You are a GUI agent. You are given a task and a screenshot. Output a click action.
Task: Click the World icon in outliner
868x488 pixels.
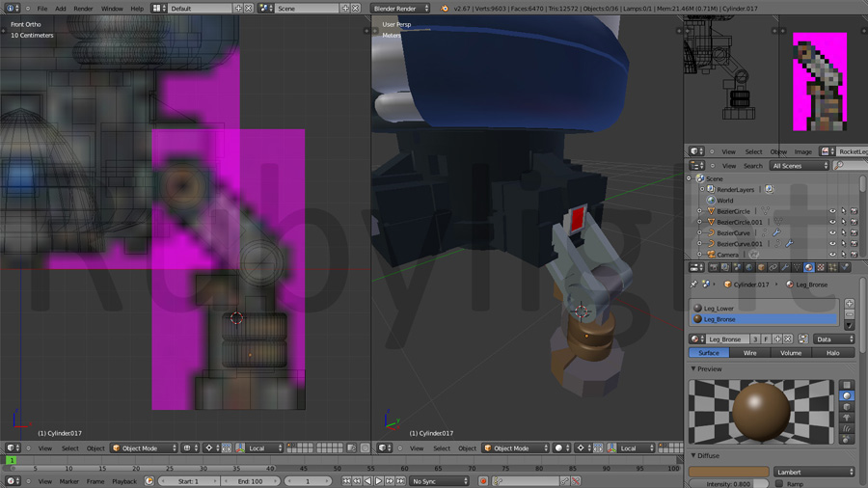coord(712,201)
